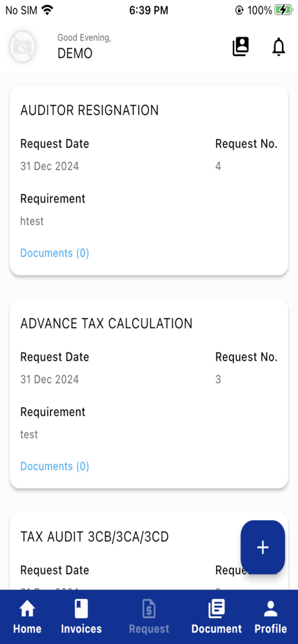
Task: Open the ADVANCE TAX CALCULATION request card title
Action: pos(106,323)
